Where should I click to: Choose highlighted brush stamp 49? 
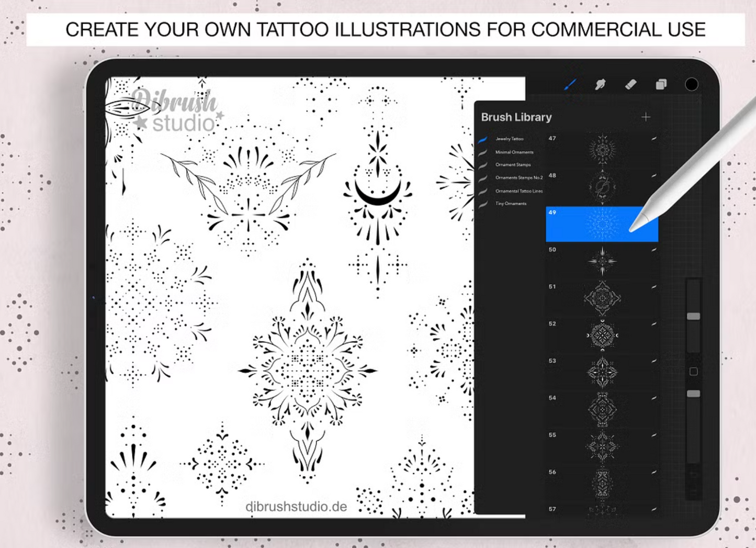point(602,224)
